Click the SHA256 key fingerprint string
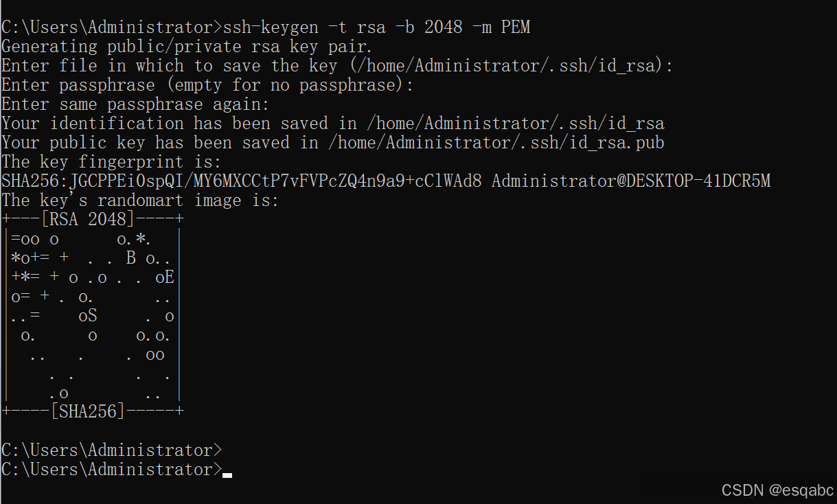This screenshot has height=504, width=837. click(242, 181)
